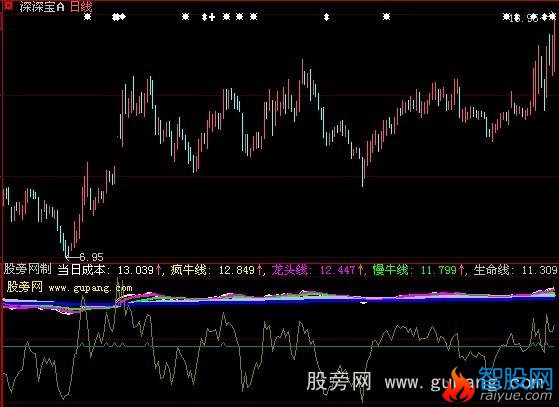The height and width of the screenshot is (407, 559).
Task: Click the 18.95 highest price label
Action: coord(523,18)
